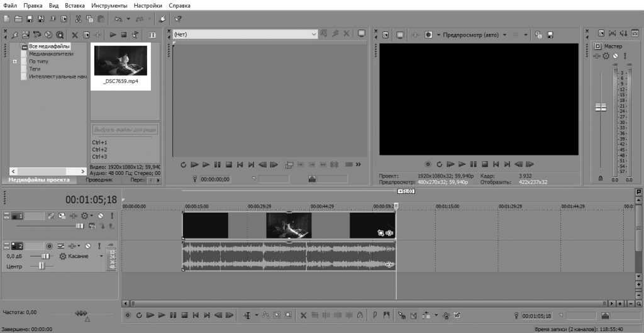Pause playback in video preview
This screenshot has height=333, width=644.
tap(473, 164)
